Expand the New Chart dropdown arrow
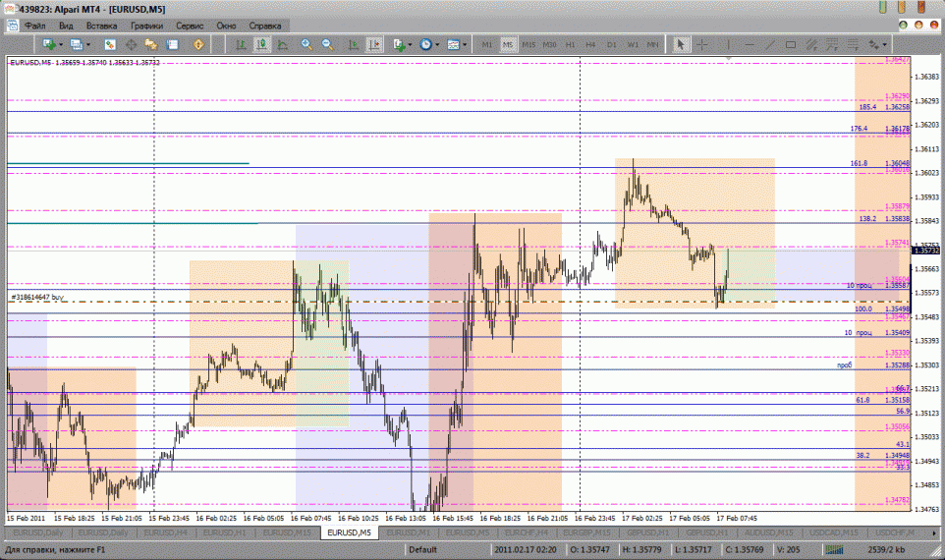945x560 pixels. pos(61,44)
